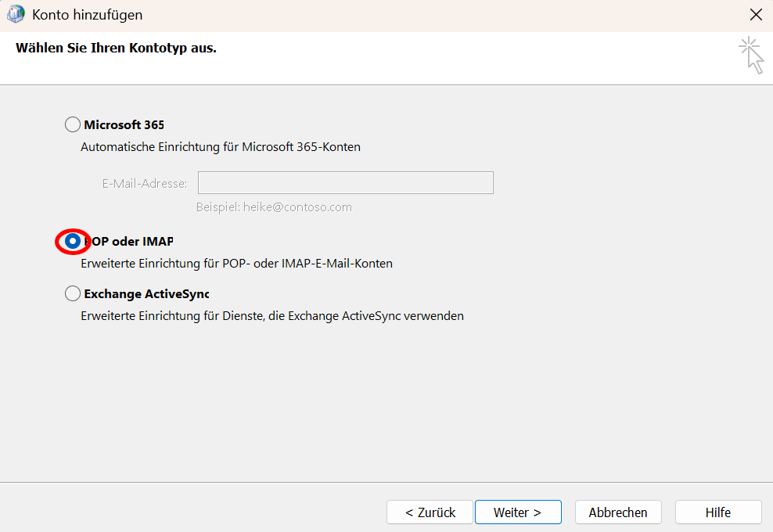Click the Exchange ActiveSync services description
This screenshot has width=773, height=532.
(x=272, y=316)
